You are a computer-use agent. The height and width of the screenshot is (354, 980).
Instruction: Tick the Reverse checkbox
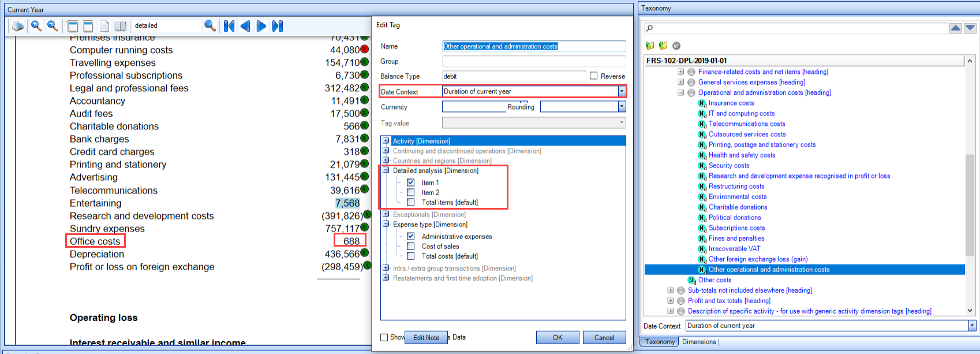tap(593, 76)
